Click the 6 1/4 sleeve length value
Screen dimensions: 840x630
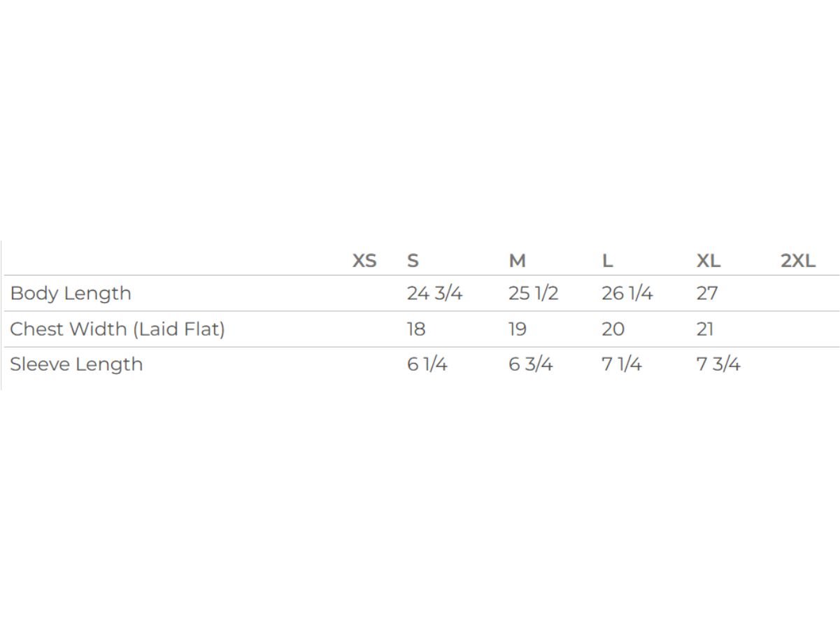[427, 364]
